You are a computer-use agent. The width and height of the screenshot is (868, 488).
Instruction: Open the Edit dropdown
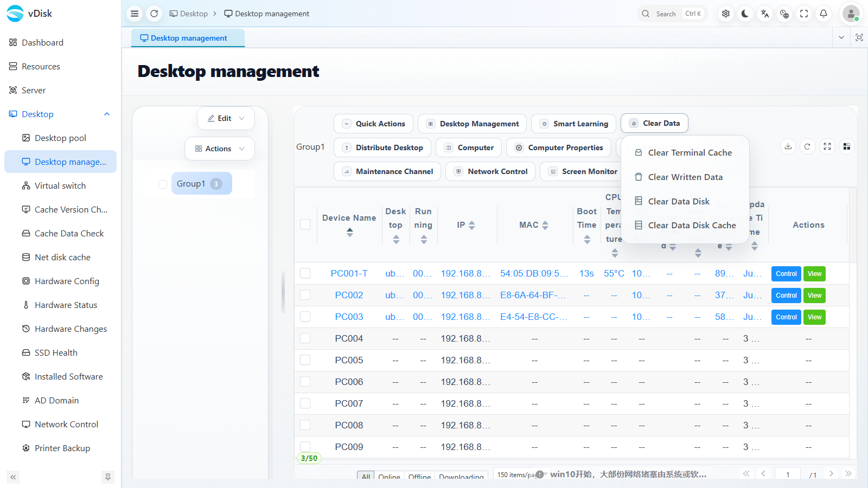pos(226,118)
